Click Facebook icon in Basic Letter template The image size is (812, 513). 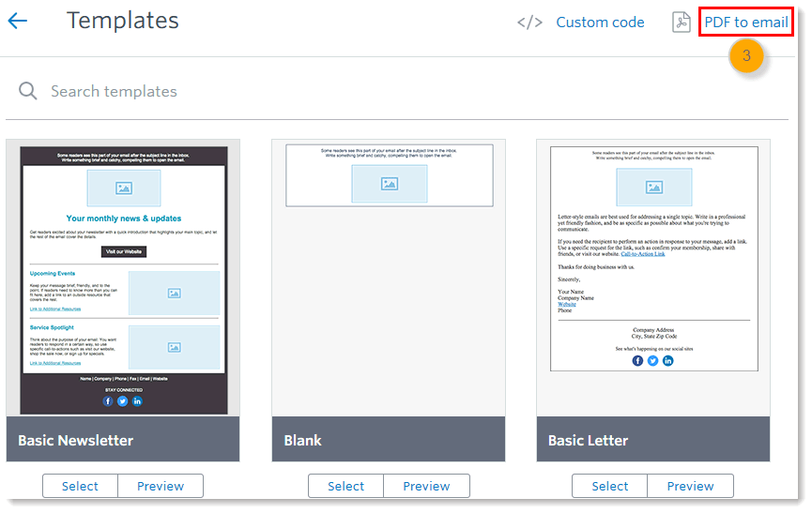coord(638,360)
